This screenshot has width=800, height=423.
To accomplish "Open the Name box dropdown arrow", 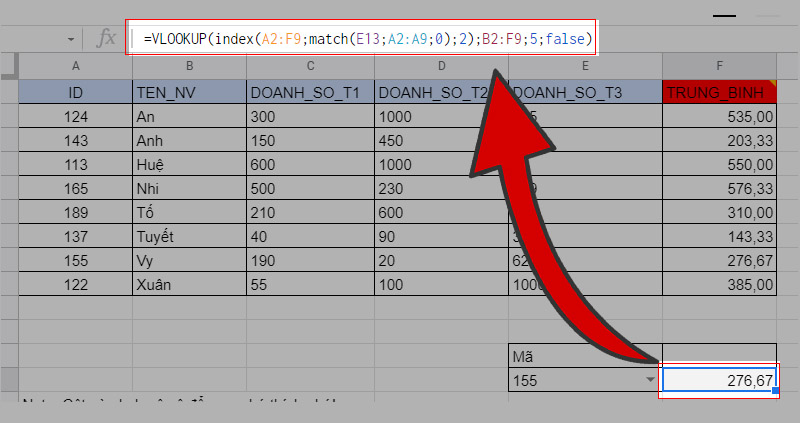I will [x=71, y=39].
